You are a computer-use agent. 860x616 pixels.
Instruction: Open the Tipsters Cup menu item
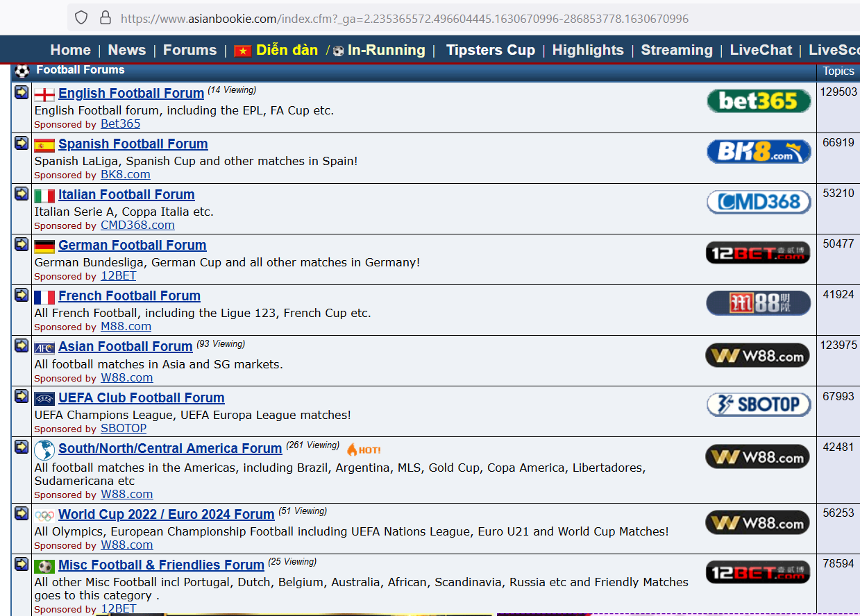491,50
